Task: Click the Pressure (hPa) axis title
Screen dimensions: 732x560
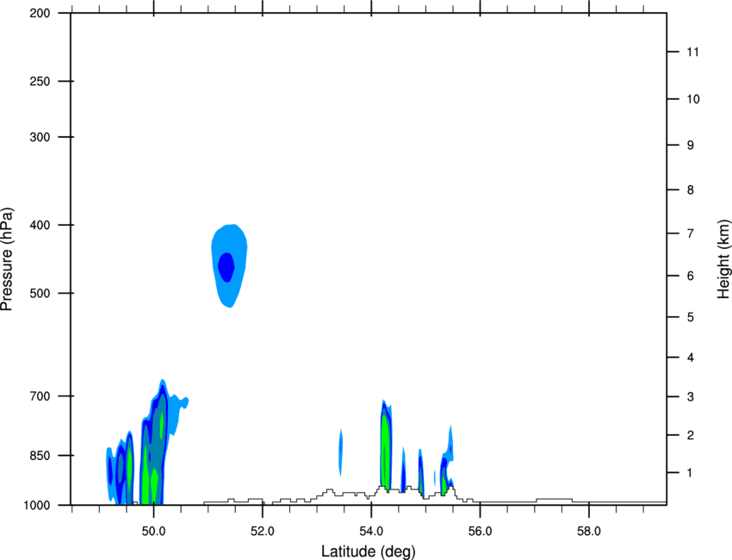Action: (x=7, y=259)
